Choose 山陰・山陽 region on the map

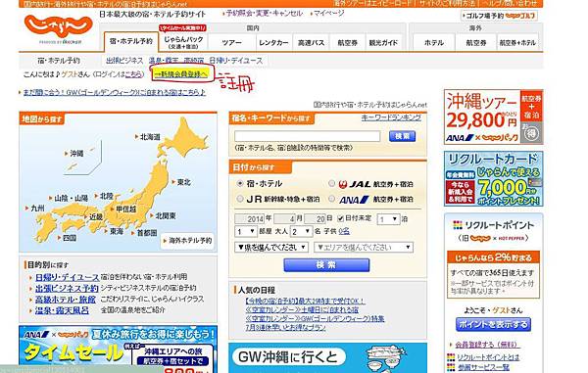71,198
